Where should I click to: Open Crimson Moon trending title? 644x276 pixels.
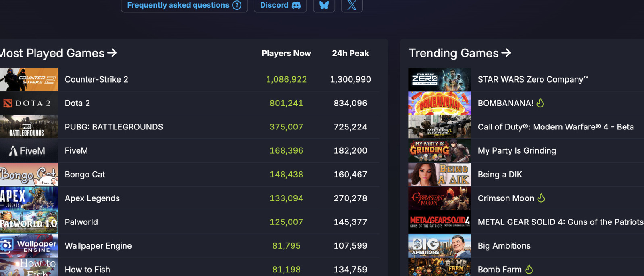[506, 198]
